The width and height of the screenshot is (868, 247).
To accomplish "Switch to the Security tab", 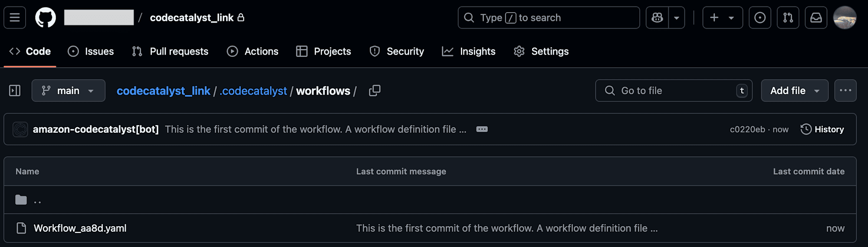I will tap(397, 51).
